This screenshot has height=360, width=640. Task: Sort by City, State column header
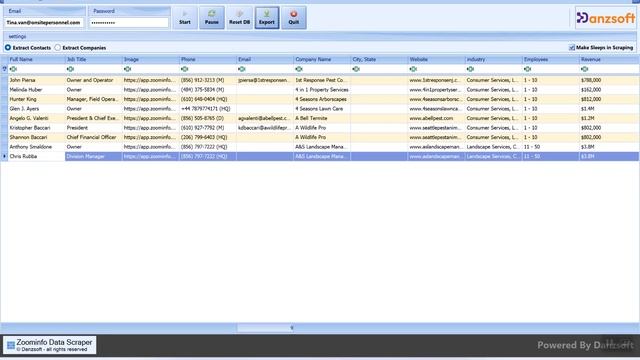379,60
